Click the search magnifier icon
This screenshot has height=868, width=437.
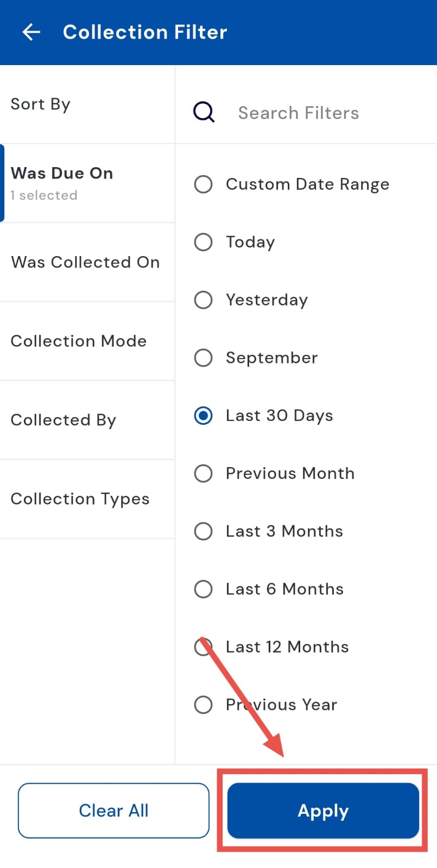204,112
